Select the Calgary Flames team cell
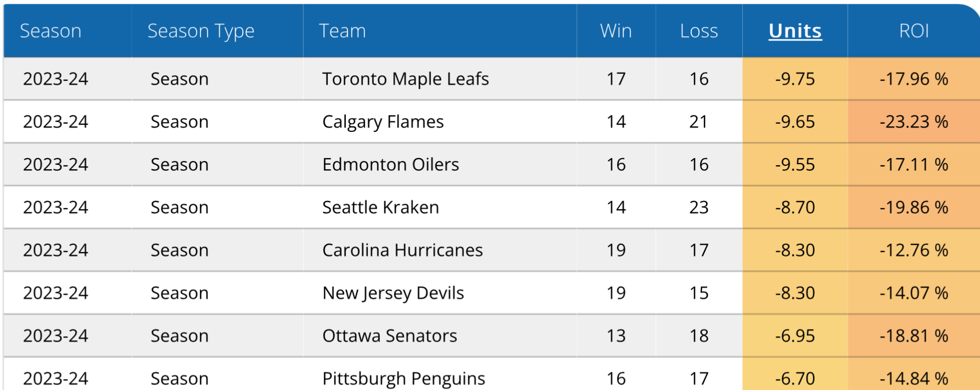Image resolution: width=980 pixels, height=390 pixels. [383, 122]
